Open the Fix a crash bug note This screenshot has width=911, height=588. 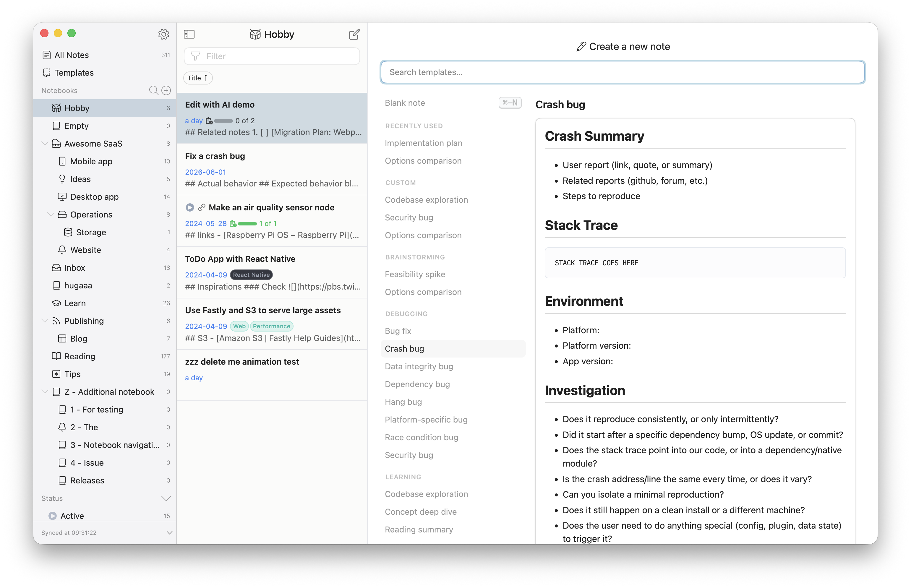[x=272, y=170]
